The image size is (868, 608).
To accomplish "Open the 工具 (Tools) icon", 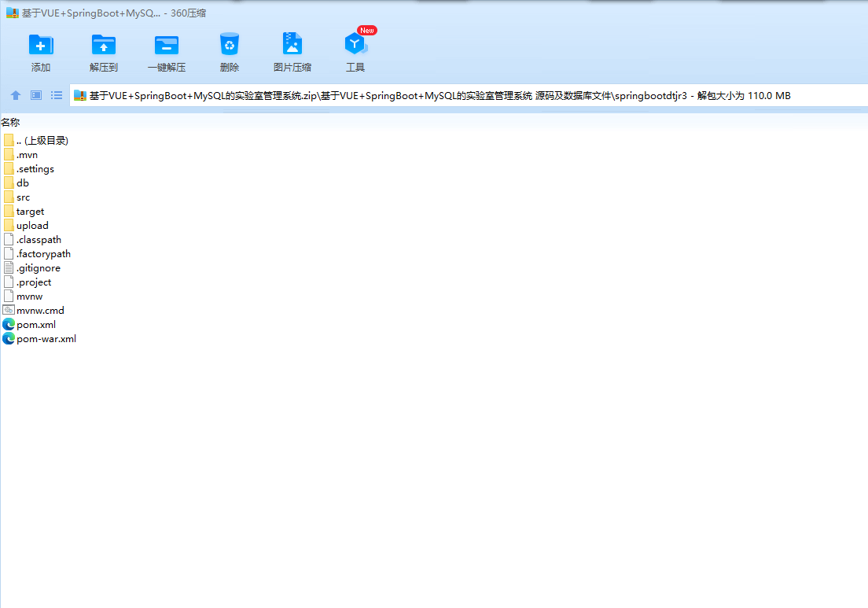I will click(x=355, y=44).
